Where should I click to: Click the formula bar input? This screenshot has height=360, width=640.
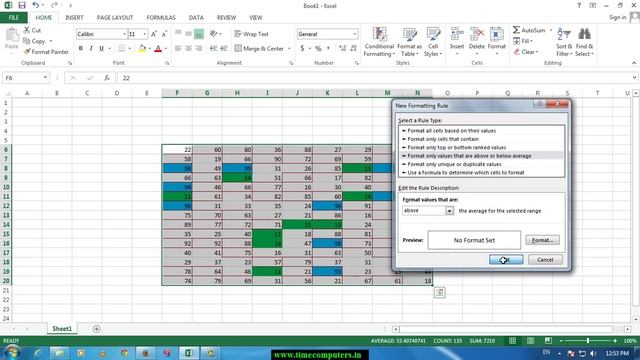tap(375, 78)
